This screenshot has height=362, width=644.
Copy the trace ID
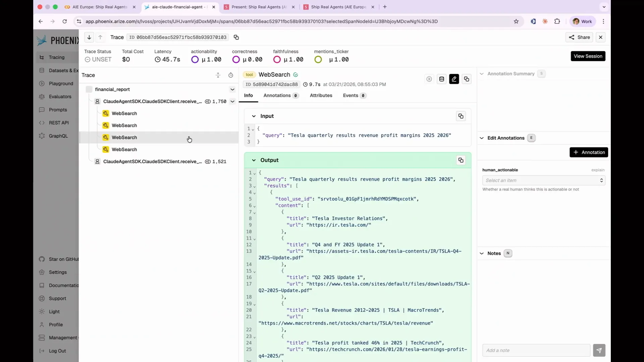coord(236,37)
